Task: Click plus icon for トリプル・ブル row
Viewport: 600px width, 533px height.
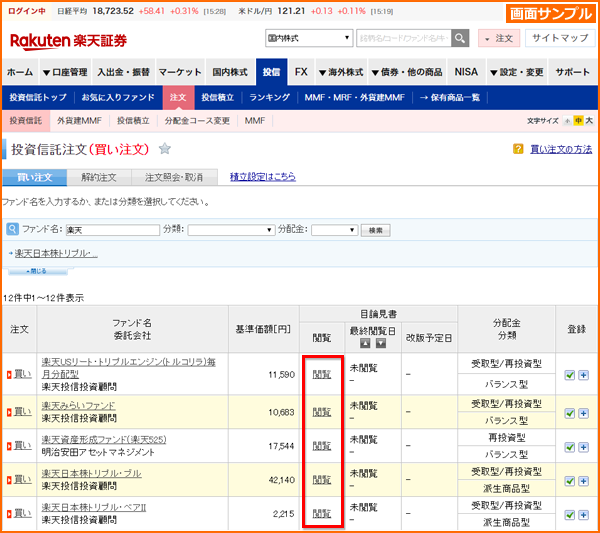Action: click(583, 481)
